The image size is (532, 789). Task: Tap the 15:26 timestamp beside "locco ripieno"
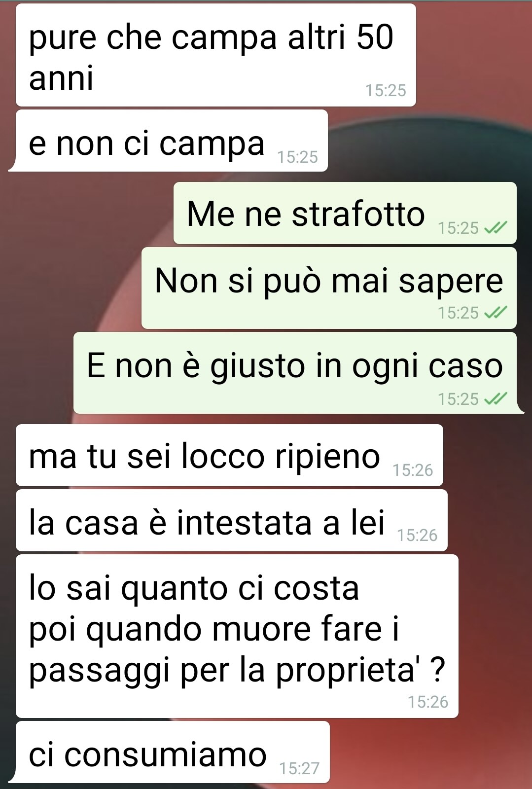(x=413, y=470)
